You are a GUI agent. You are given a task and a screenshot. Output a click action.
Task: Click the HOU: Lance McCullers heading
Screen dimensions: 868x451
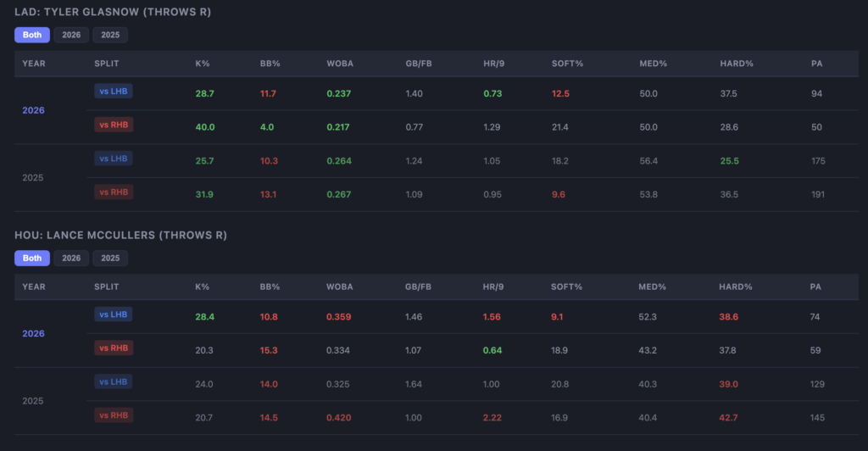(120, 235)
